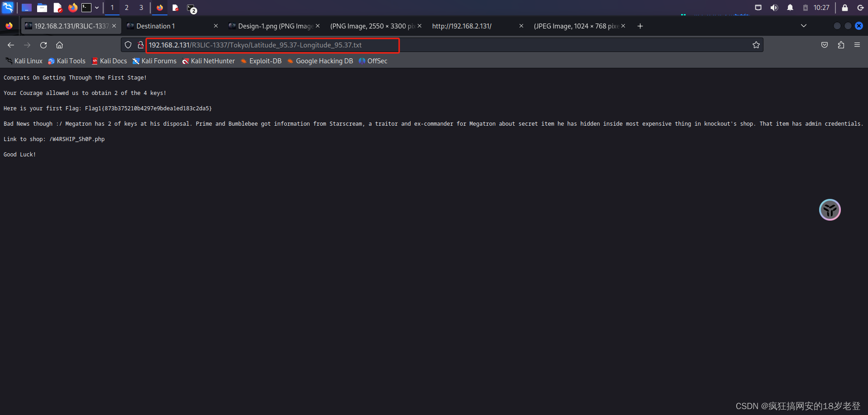868x415 pixels.
Task: Click the 'Here is your first Flag' line
Action: click(108, 108)
